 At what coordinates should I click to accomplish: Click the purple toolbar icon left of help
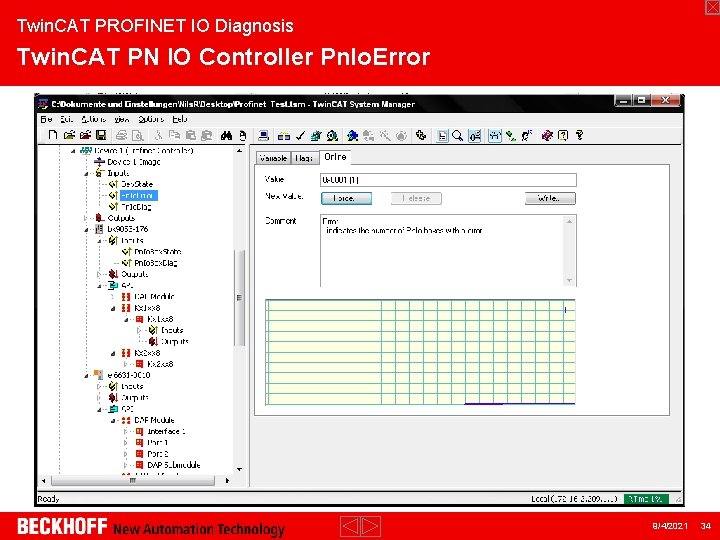coord(547,135)
